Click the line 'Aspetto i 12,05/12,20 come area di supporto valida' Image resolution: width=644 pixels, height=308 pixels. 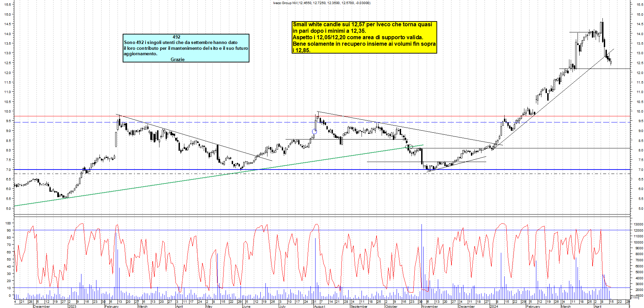358,37
